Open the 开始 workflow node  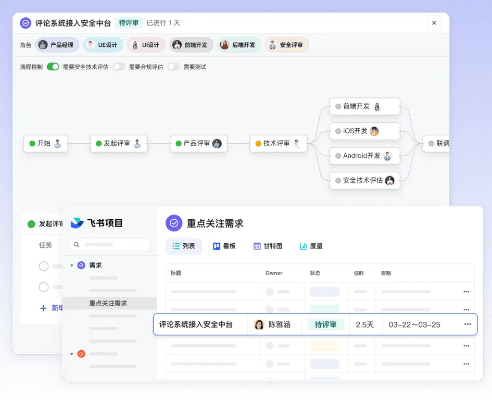pos(46,143)
